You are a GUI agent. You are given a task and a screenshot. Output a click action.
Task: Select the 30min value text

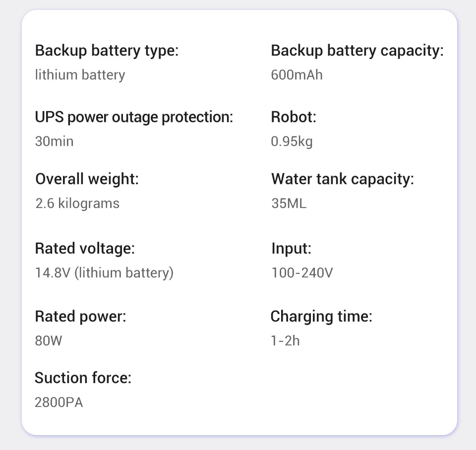(54, 141)
